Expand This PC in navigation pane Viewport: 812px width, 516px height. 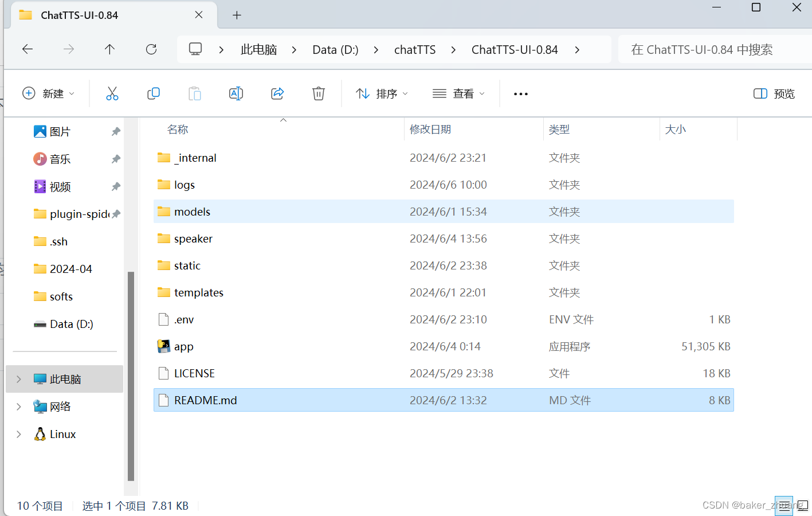click(19, 379)
